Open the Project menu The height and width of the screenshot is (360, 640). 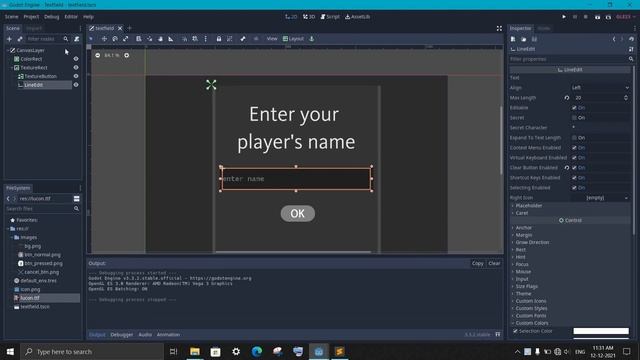31,17
